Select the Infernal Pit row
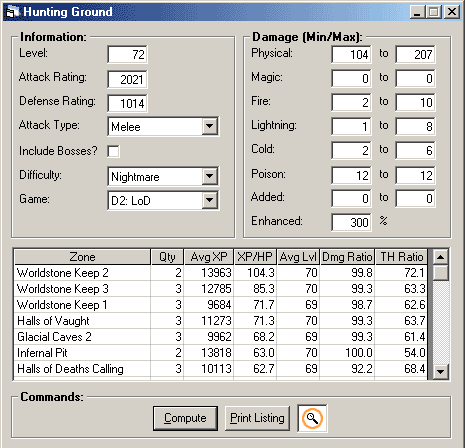The width and height of the screenshot is (465, 448). point(221,353)
